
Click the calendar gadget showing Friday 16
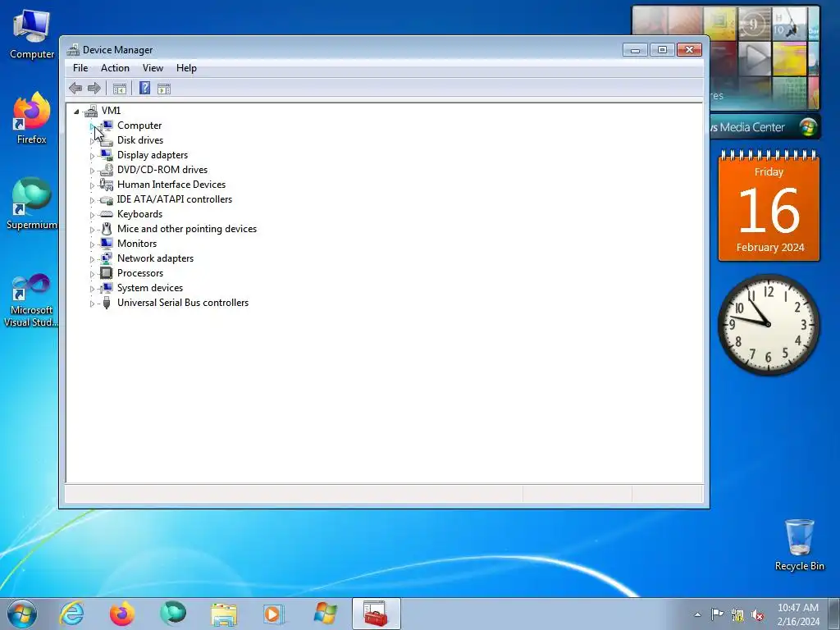coord(769,207)
